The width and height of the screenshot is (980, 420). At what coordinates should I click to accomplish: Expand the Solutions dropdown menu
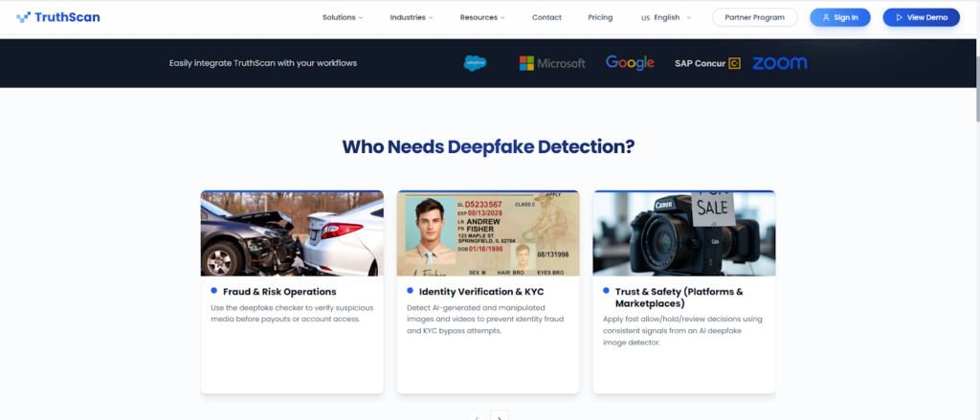click(343, 17)
